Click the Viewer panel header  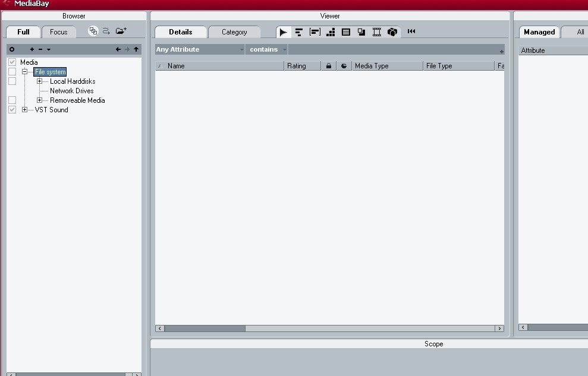pos(330,15)
